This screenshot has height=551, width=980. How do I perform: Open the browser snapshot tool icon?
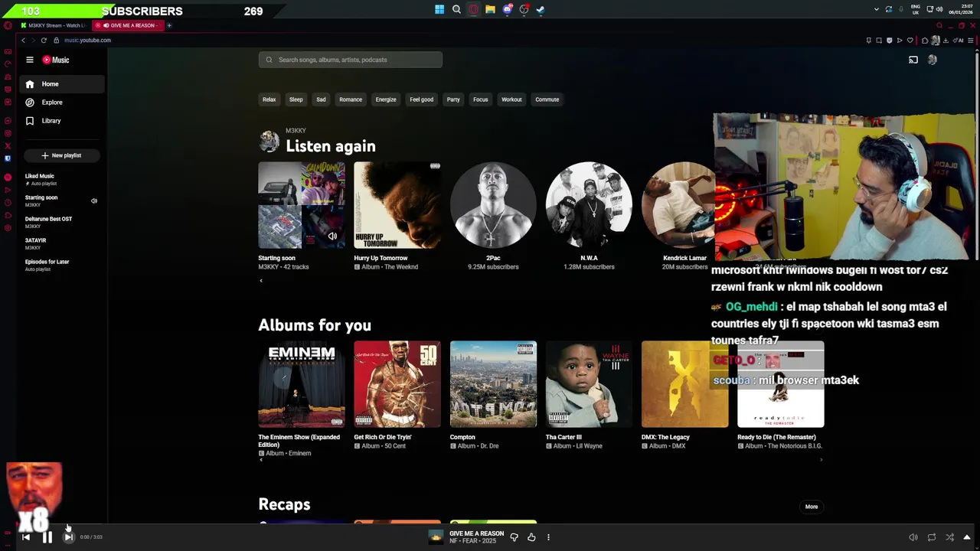879,40
